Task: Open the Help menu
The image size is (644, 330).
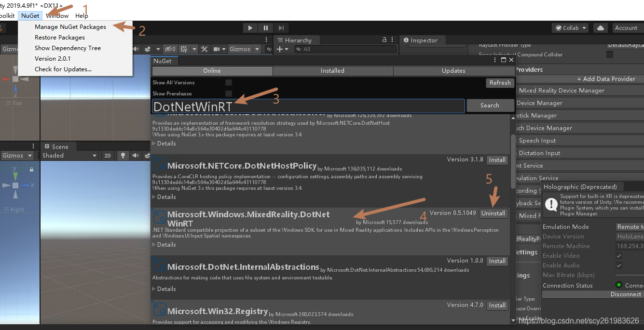Action: [82, 16]
